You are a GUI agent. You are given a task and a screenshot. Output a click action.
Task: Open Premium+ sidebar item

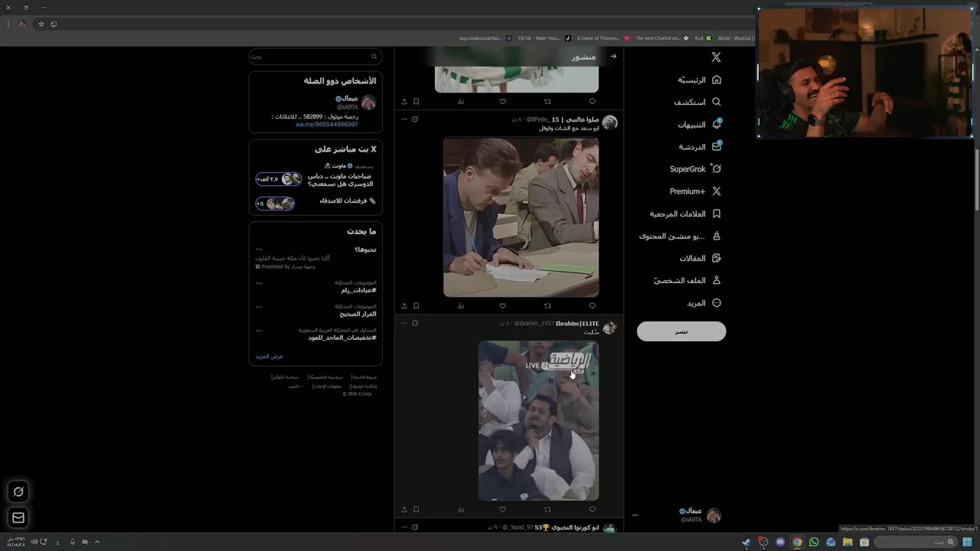695,191
